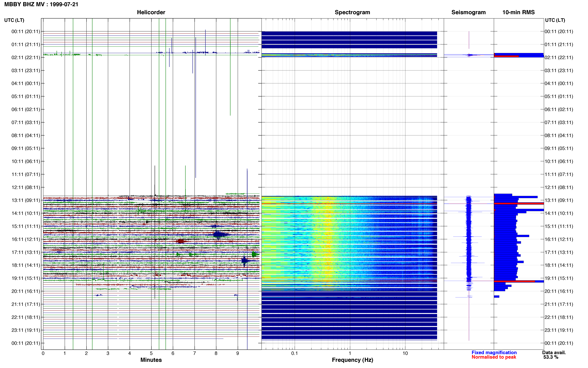The image size is (588, 368).
Task: Click the 'Minutes' axis title
Action: 151,360
